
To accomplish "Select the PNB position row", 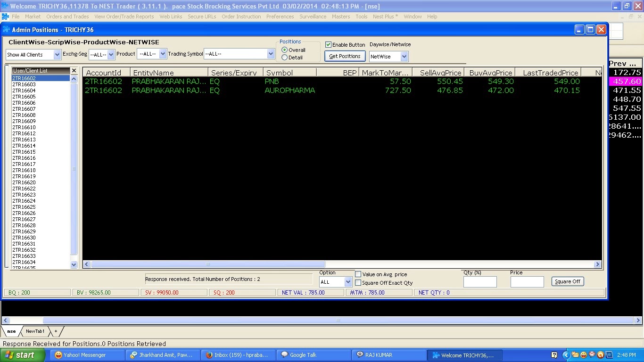I will point(342,81).
